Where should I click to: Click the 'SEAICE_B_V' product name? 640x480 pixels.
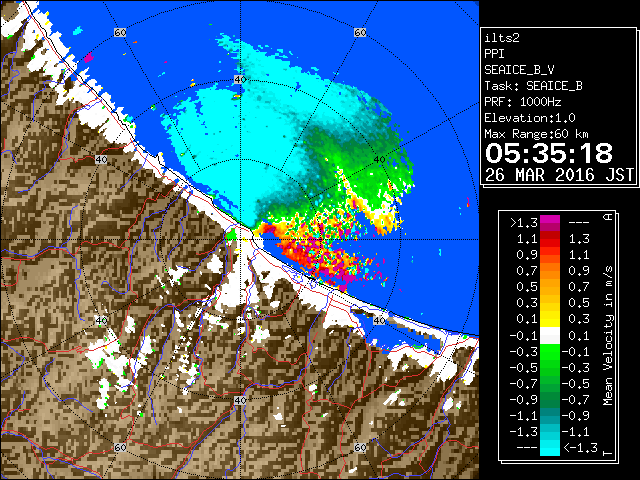[519, 70]
